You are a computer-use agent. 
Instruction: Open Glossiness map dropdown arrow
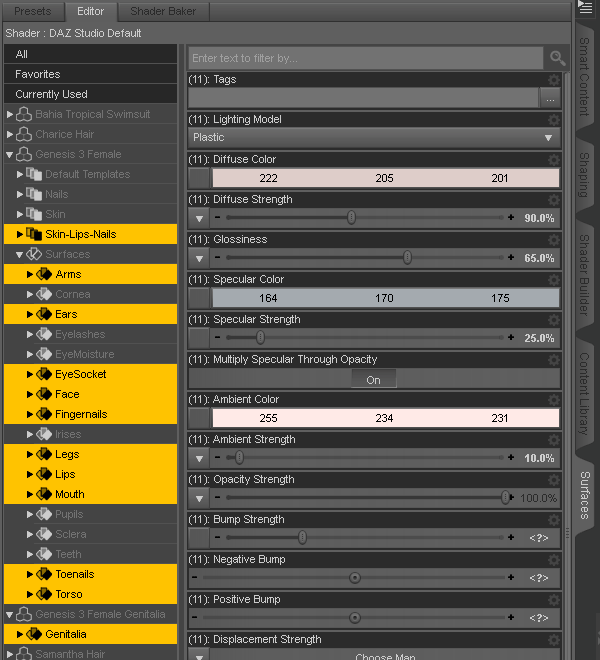click(x=199, y=258)
